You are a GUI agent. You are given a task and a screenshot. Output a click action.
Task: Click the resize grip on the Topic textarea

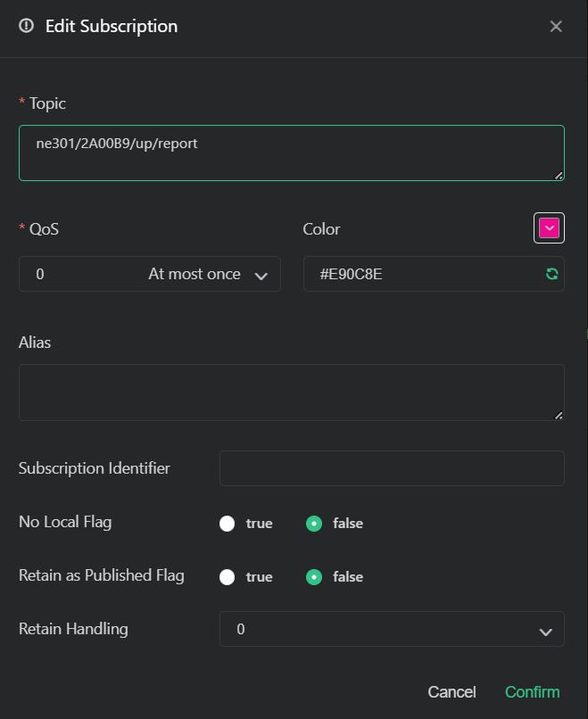(559, 175)
